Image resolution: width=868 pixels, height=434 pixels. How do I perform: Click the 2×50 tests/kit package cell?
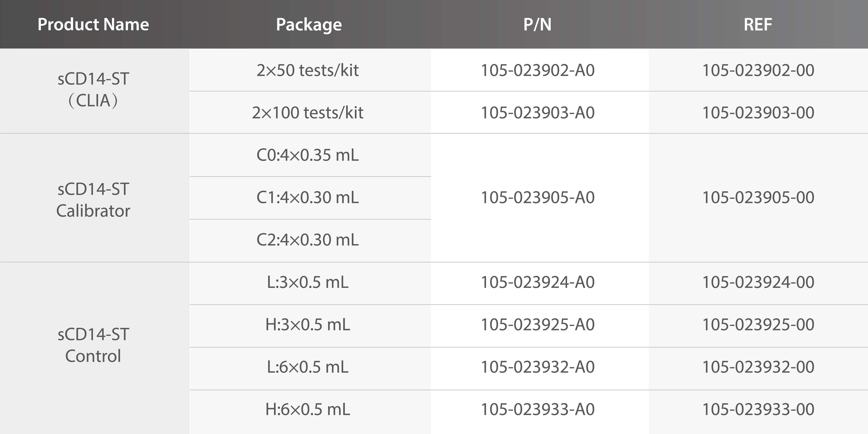(x=307, y=70)
